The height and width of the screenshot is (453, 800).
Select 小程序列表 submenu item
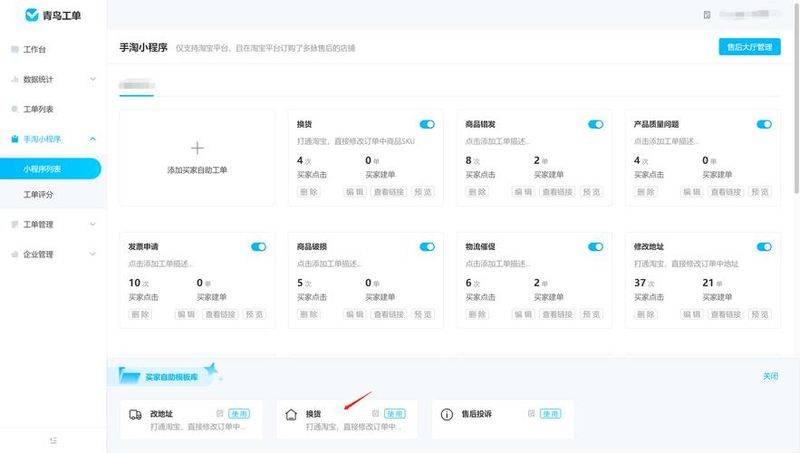pos(51,169)
